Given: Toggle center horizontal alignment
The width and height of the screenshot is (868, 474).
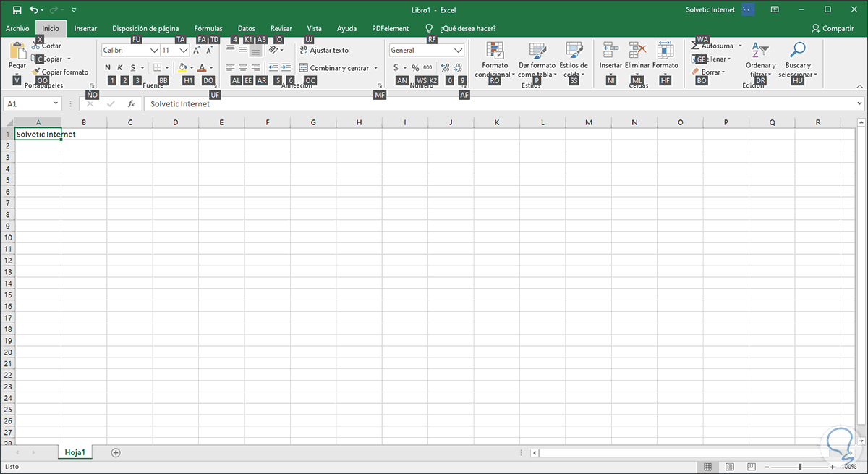Looking at the screenshot, I should pyautogui.click(x=243, y=68).
